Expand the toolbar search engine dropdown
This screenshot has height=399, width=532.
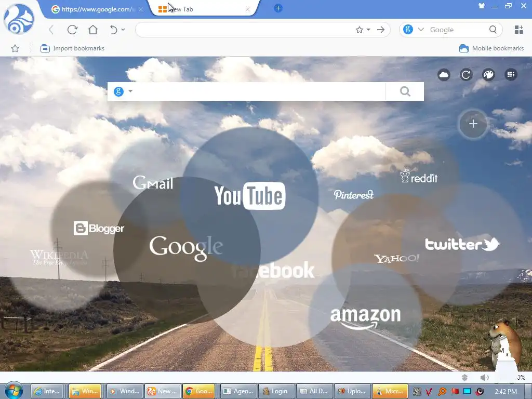pyautogui.click(x=421, y=30)
